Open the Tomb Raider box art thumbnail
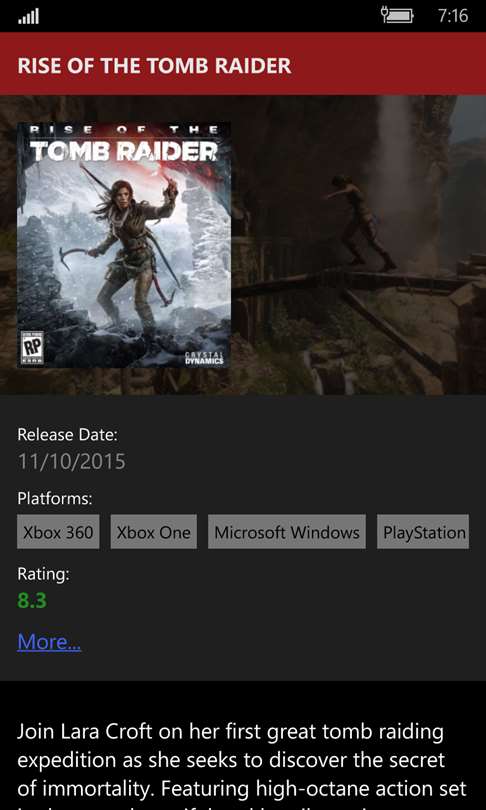This screenshot has width=486, height=810. 124,245
